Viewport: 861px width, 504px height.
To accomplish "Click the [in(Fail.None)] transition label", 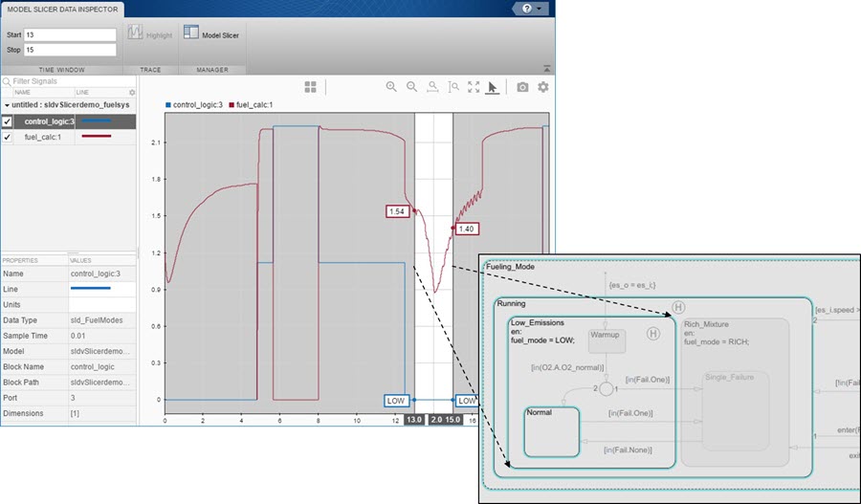I will [629, 449].
